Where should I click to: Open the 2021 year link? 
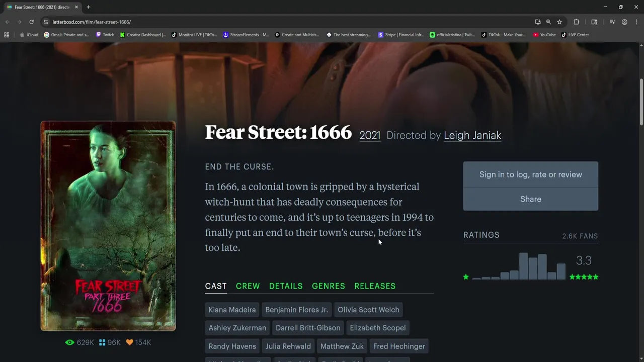pos(370,135)
